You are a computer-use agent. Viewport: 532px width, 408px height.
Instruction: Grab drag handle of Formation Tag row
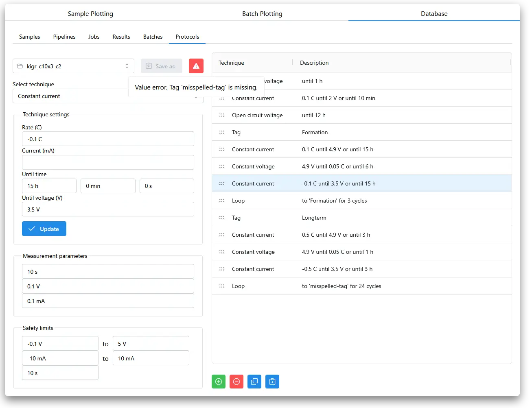(x=222, y=132)
